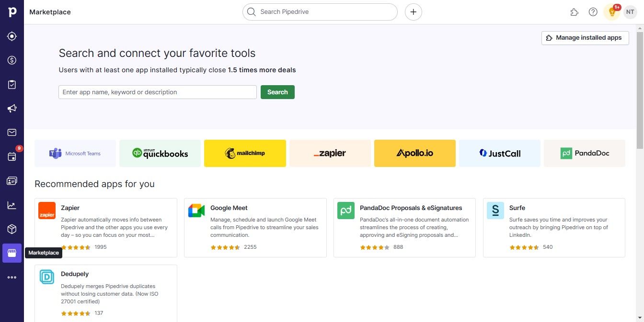The image size is (644, 322).
Task: Click the quick add plus button
Action: click(x=414, y=12)
